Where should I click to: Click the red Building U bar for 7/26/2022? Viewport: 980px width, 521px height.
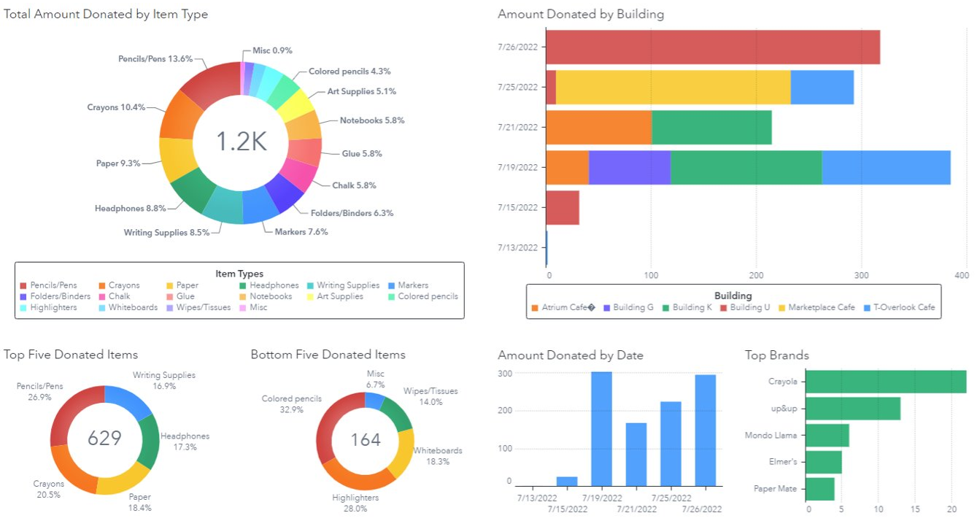click(x=712, y=47)
